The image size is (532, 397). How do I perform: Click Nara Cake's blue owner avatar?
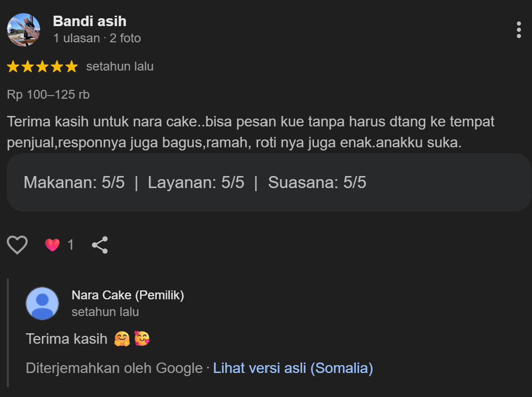42,303
